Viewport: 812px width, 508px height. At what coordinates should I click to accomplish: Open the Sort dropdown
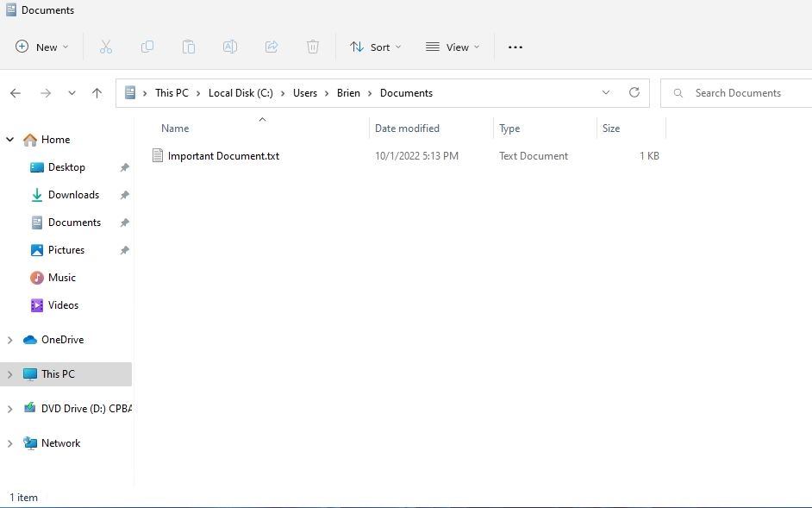[375, 47]
